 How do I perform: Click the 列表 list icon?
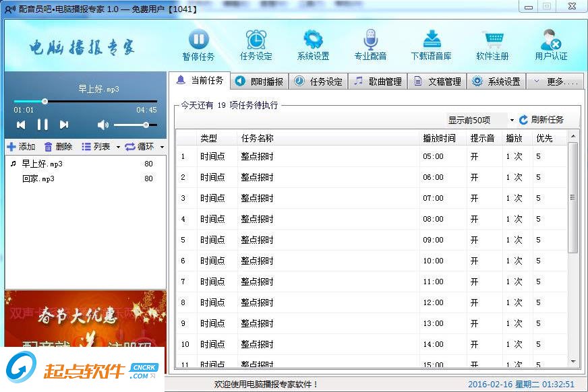click(86, 147)
